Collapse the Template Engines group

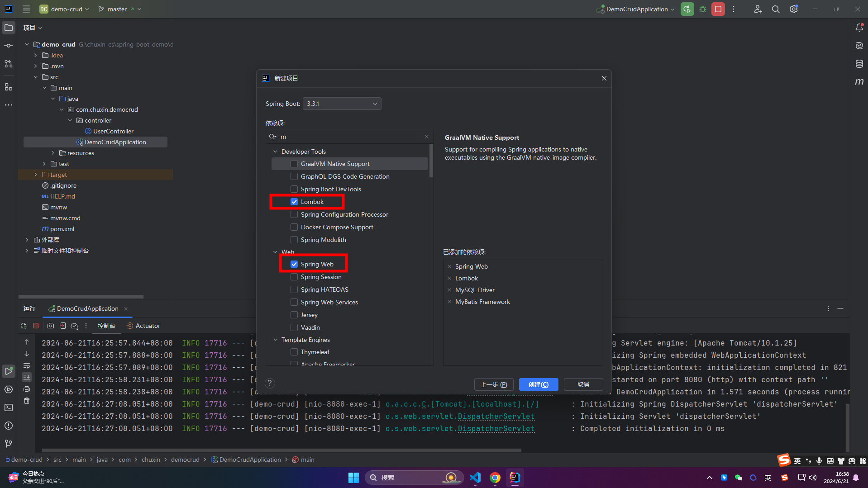(x=275, y=340)
